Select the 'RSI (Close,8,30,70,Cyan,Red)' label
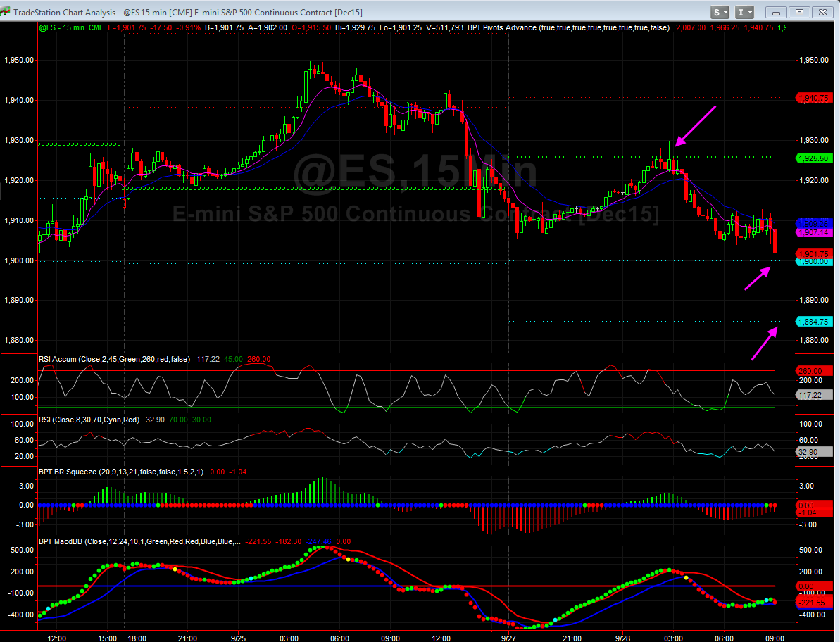The image size is (840, 642). 89,420
